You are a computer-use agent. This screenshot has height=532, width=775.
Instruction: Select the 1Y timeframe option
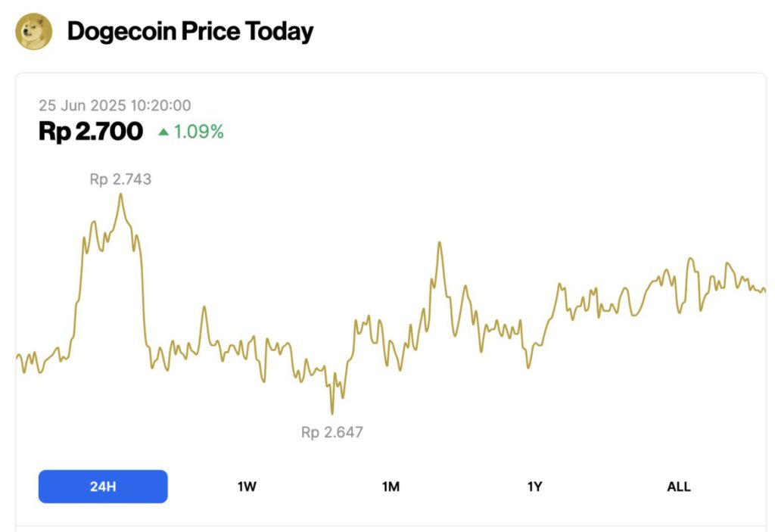coord(535,487)
